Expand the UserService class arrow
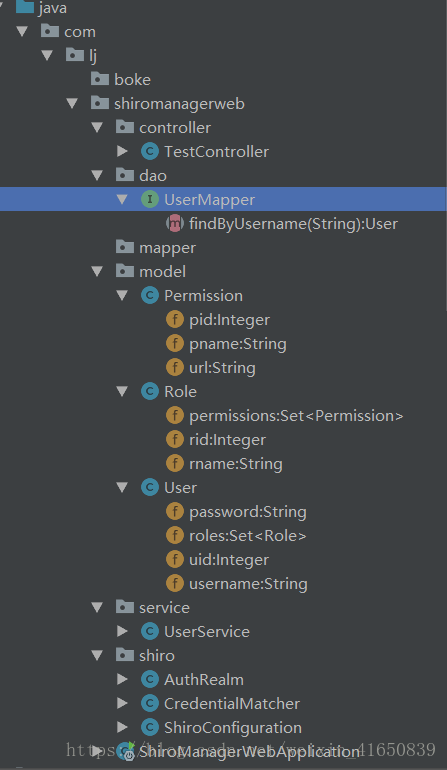This screenshot has height=770, width=447. tap(122, 632)
